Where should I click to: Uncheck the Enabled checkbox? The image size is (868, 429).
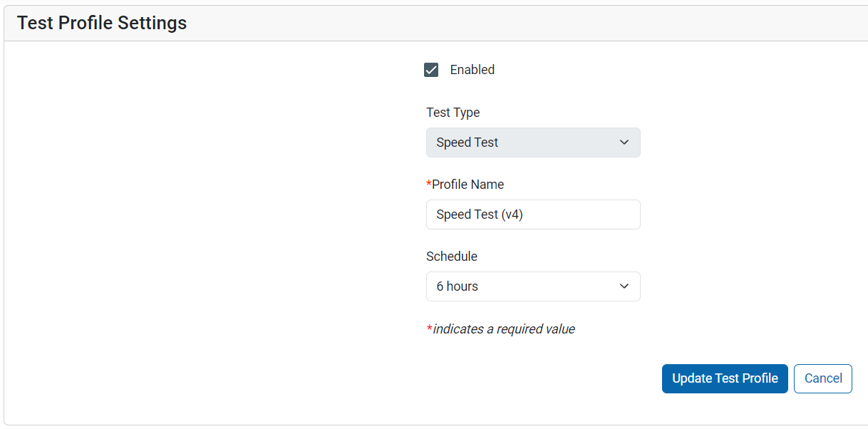pyautogui.click(x=431, y=70)
